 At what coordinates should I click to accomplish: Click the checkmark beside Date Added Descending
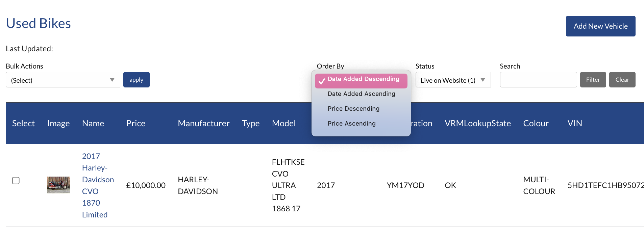(x=322, y=81)
